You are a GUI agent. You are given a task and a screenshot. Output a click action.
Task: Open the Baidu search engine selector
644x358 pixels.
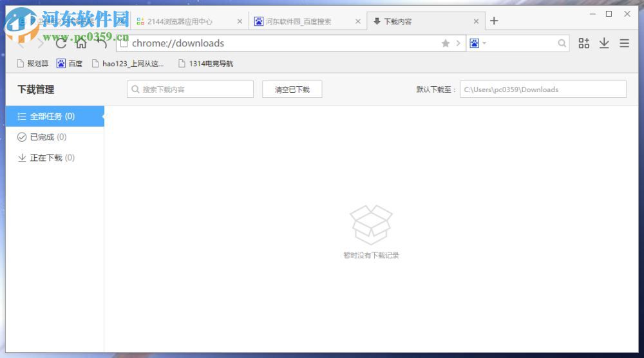coord(478,43)
